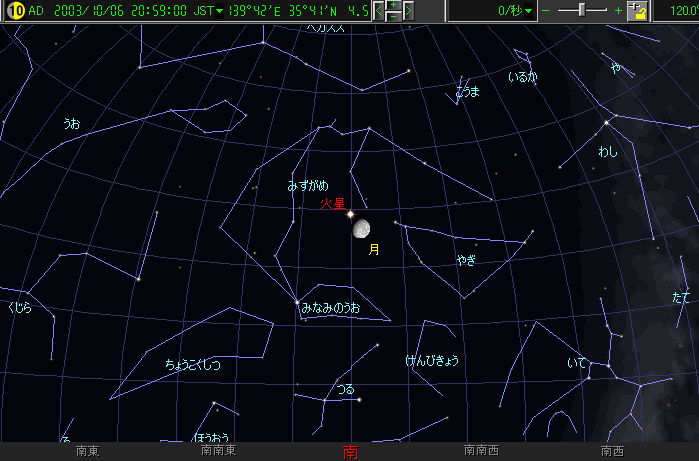Open the 0/秒 speed dropdown

click(x=517, y=11)
